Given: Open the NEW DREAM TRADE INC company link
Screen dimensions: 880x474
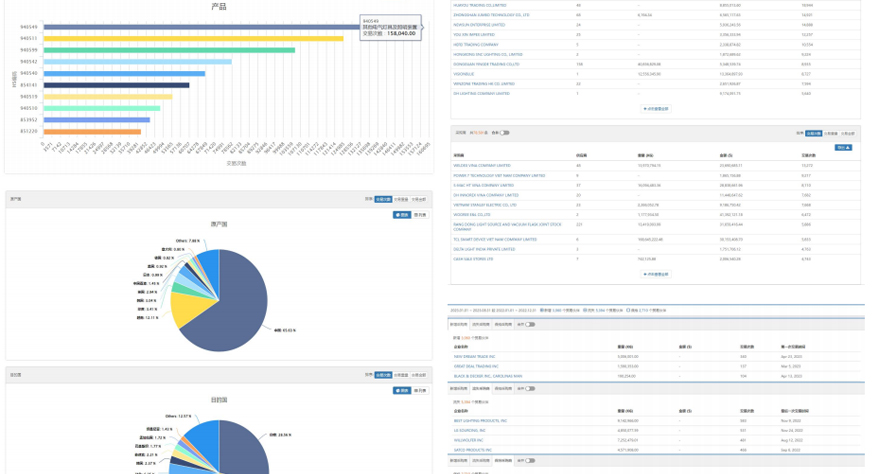Looking at the screenshot, I should (x=475, y=356).
